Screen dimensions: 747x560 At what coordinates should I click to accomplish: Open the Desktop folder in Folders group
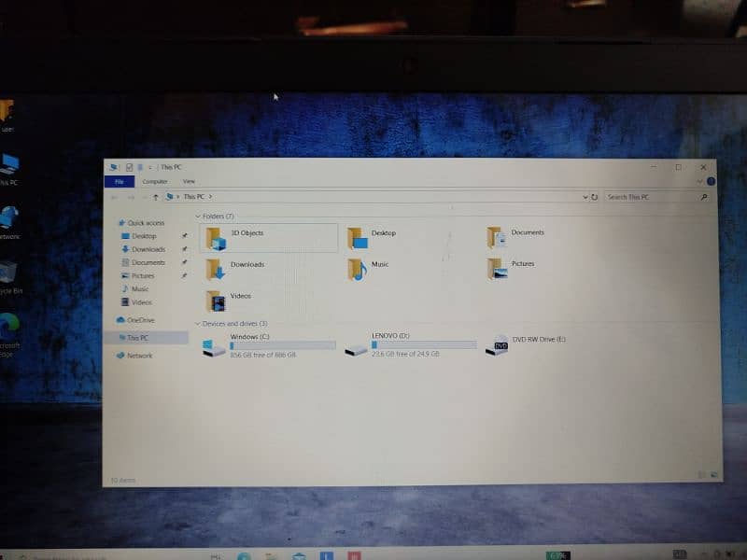(372, 238)
